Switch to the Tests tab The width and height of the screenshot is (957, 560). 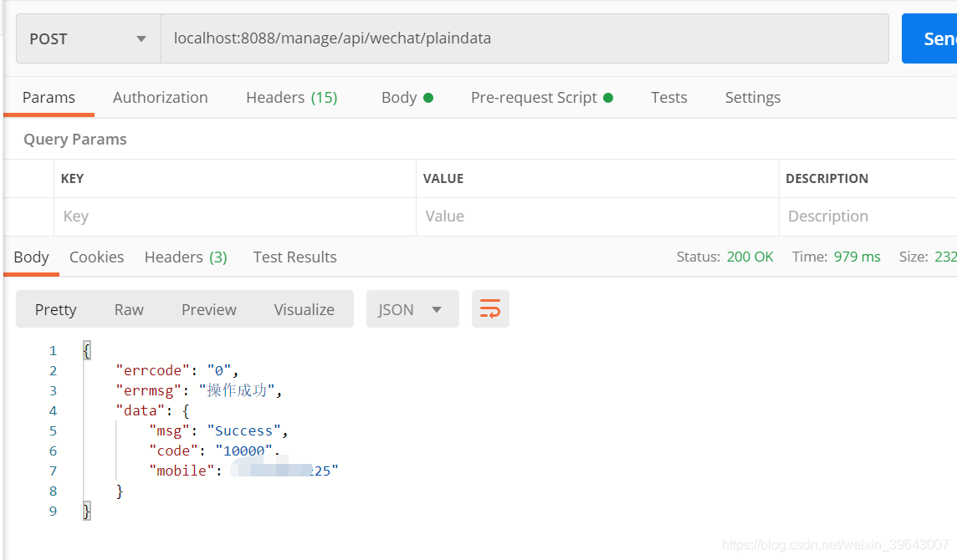click(x=669, y=98)
